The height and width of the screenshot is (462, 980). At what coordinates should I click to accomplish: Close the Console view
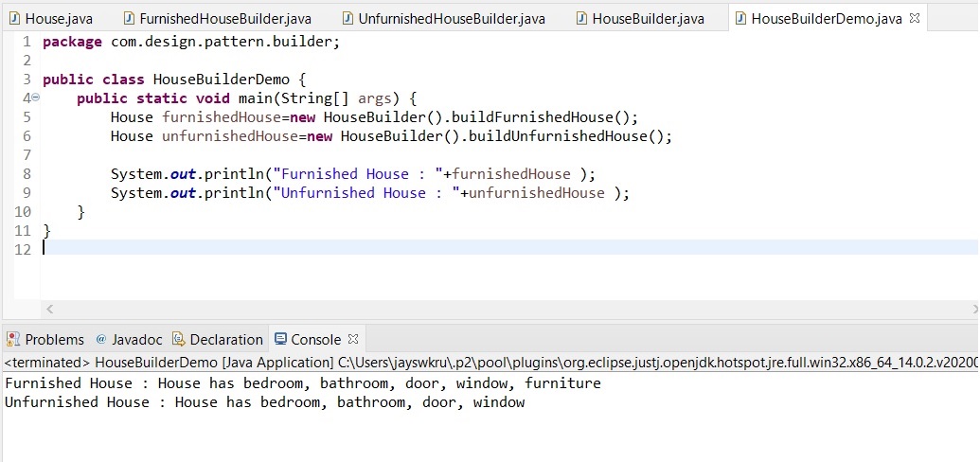pos(353,339)
